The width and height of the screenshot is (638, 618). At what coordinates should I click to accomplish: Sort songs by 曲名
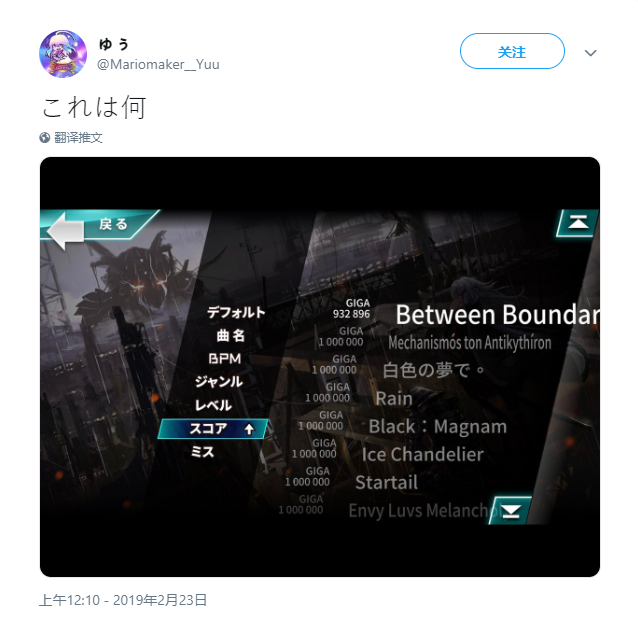point(231,336)
